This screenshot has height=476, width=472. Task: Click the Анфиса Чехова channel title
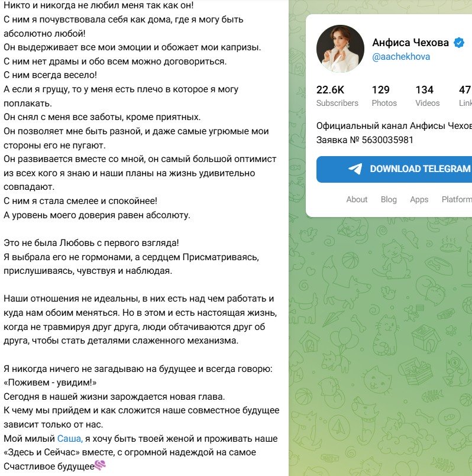click(x=410, y=43)
